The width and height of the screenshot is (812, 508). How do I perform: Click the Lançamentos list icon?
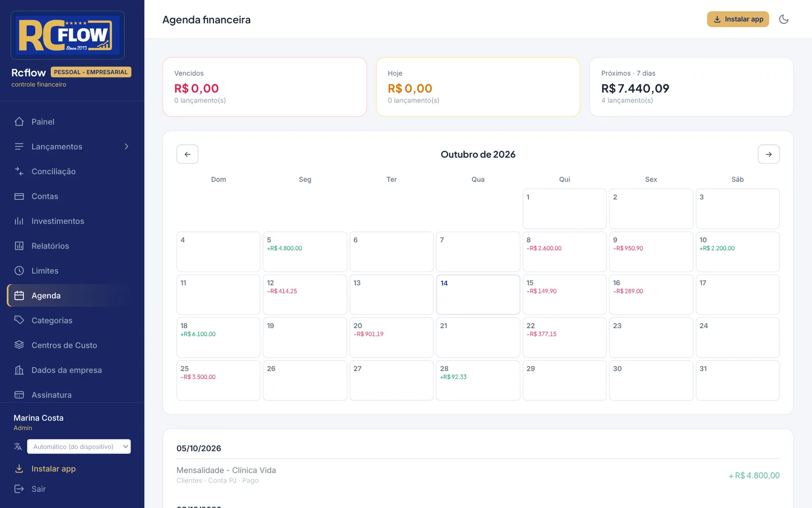tap(19, 146)
